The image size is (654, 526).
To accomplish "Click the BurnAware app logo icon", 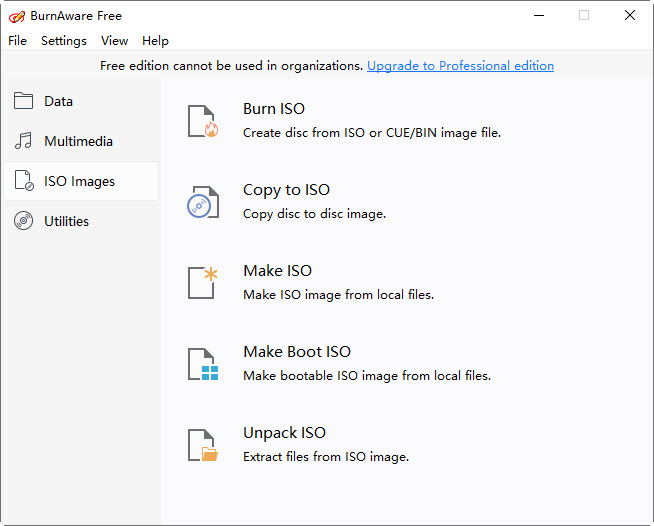I will tap(17, 17).
